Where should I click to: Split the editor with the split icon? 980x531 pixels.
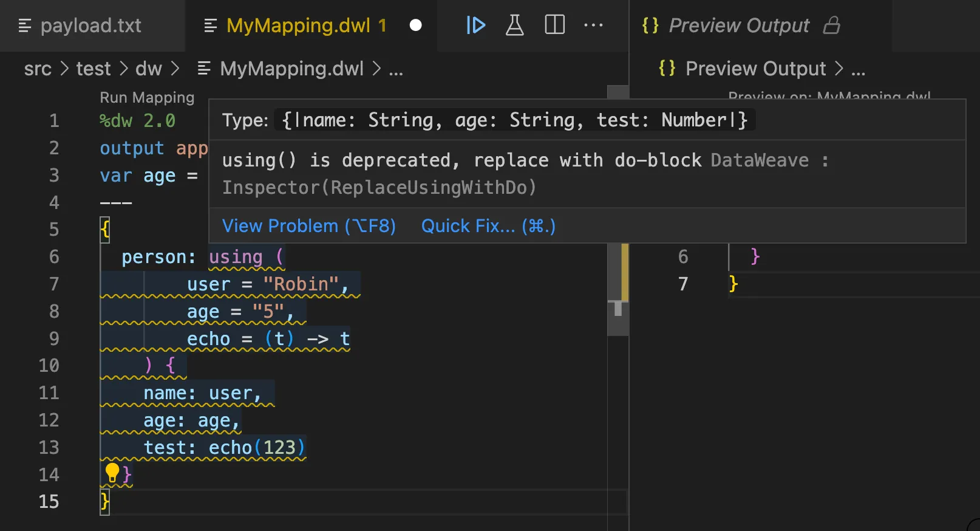[x=555, y=25]
